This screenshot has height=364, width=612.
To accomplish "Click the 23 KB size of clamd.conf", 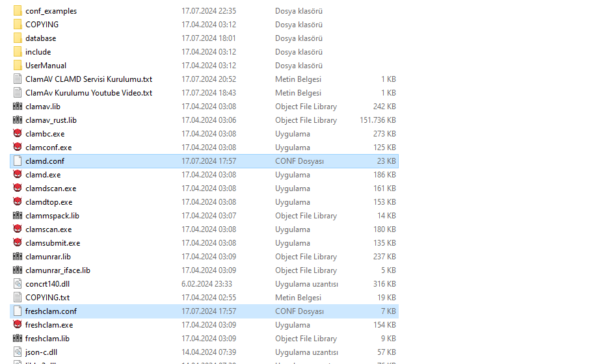I will (386, 161).
